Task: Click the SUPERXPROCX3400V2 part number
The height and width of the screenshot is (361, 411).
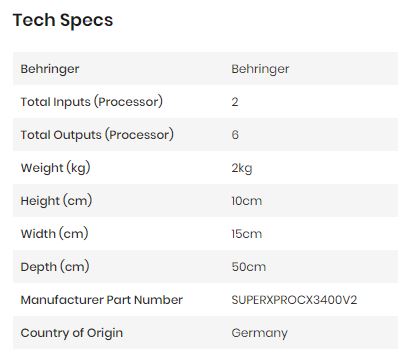Action: (294, 300)
